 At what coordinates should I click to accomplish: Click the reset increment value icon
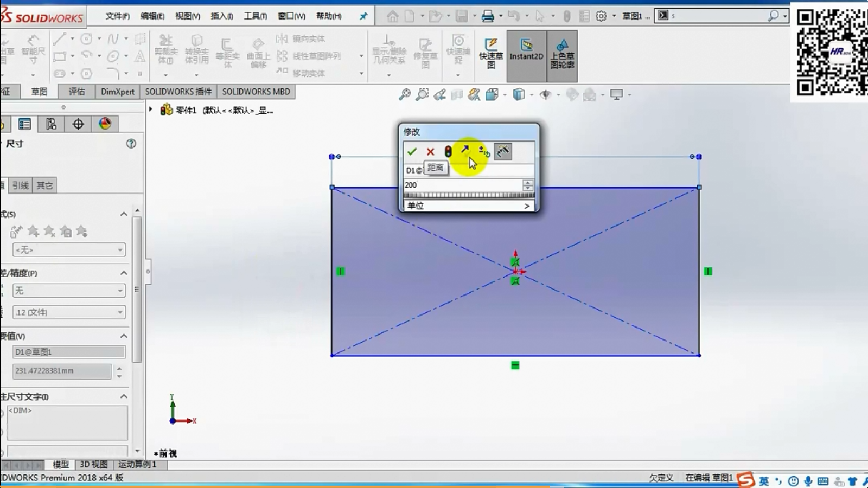484,152
